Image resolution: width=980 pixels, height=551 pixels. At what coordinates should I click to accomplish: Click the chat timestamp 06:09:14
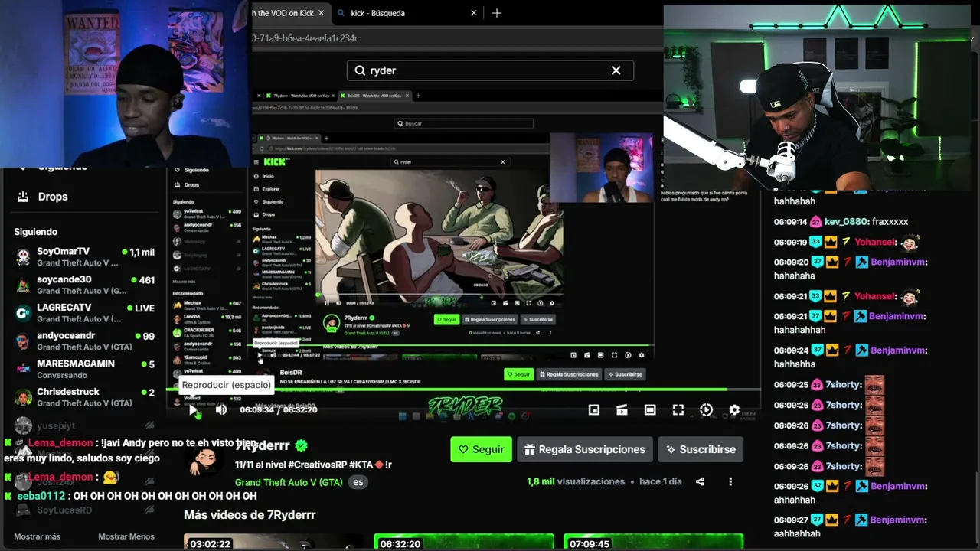pos(791,222)
